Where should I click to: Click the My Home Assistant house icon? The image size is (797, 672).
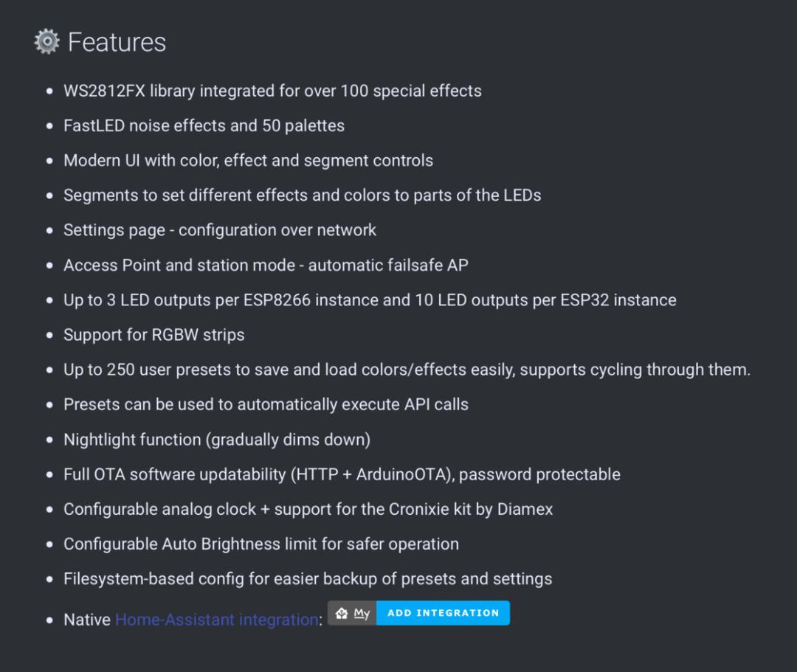(x=342, y=613)
